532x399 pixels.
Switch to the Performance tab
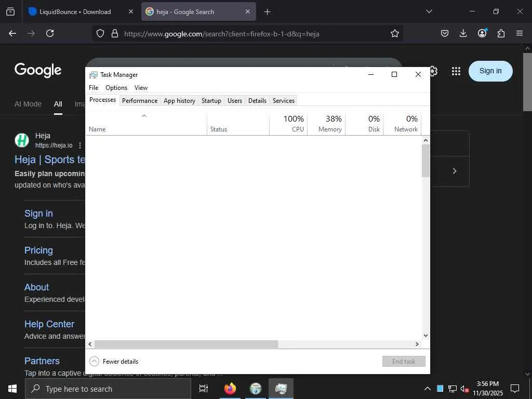pos(140,101)
